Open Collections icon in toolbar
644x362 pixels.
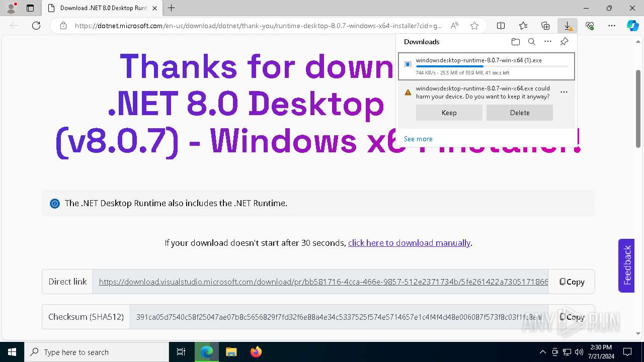pyautogui.click(x=545, y=26)
